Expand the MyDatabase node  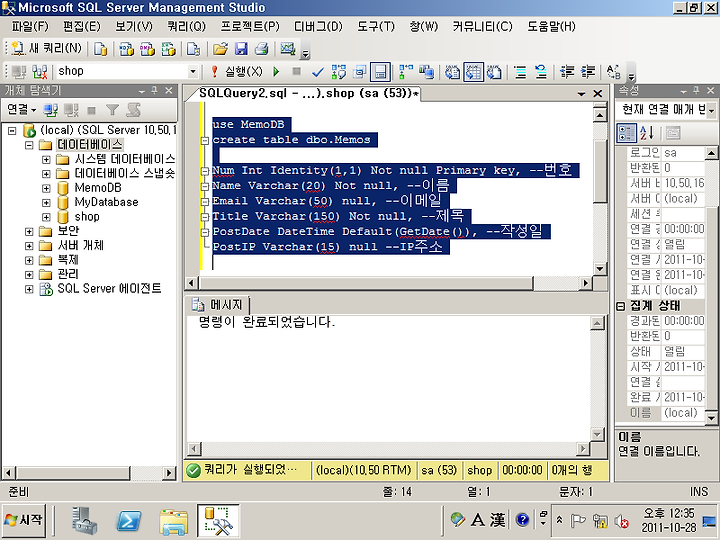click(46, 202)
